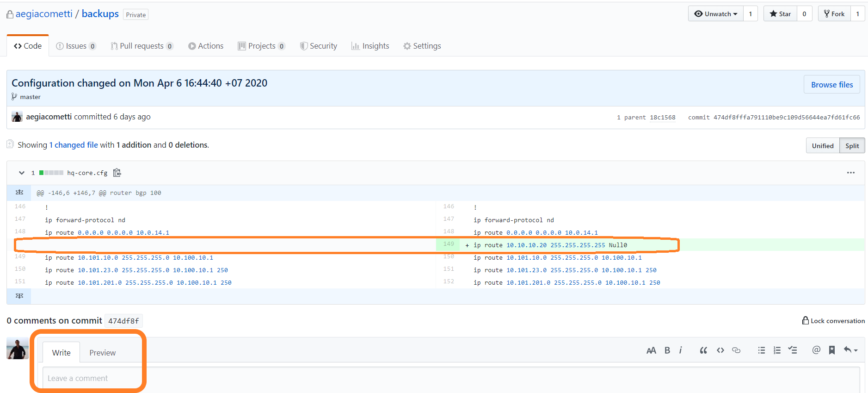Select the Write comment tab
The height and width of the screenshot is (393, 868).
coord(61,353)
